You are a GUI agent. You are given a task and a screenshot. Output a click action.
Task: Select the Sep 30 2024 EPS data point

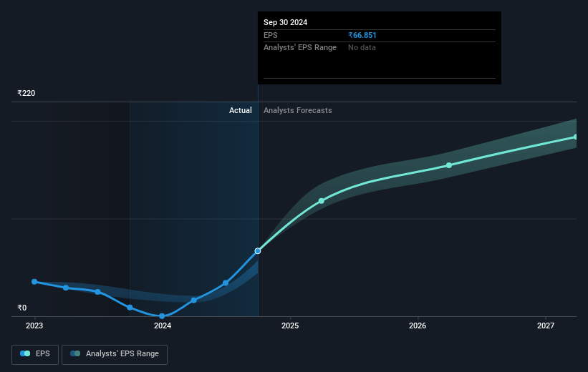258,251
